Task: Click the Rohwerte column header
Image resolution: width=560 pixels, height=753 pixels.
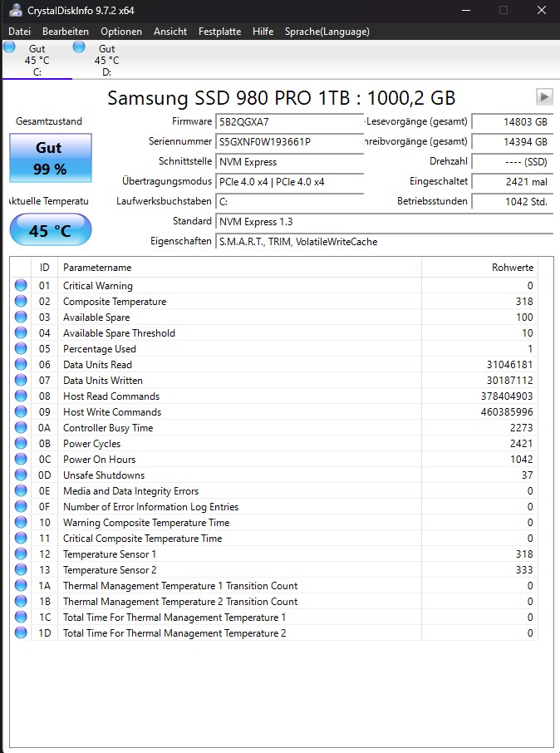Action: point(479,268)
